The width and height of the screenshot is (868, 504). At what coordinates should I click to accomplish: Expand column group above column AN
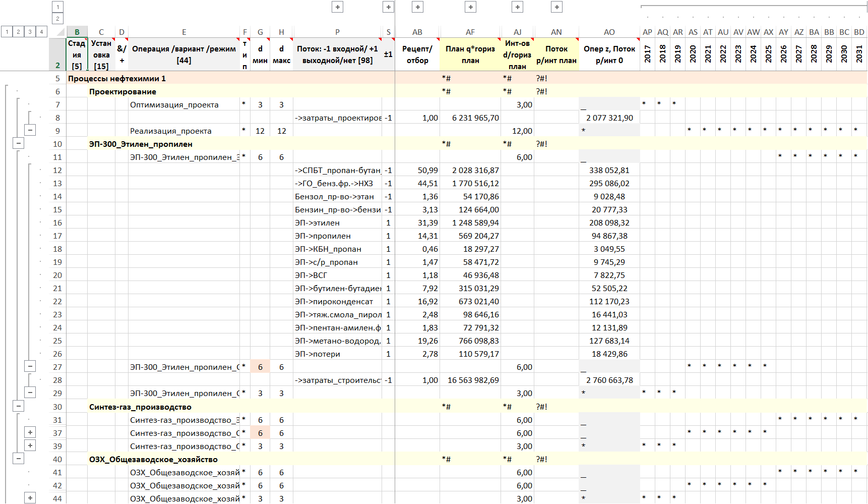pos(556,7)
